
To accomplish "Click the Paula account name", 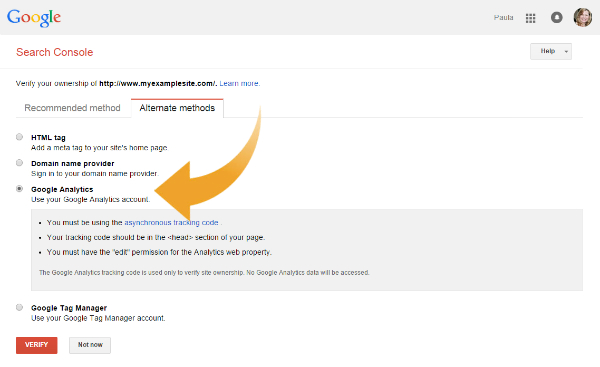I will (x=504, y=18).
